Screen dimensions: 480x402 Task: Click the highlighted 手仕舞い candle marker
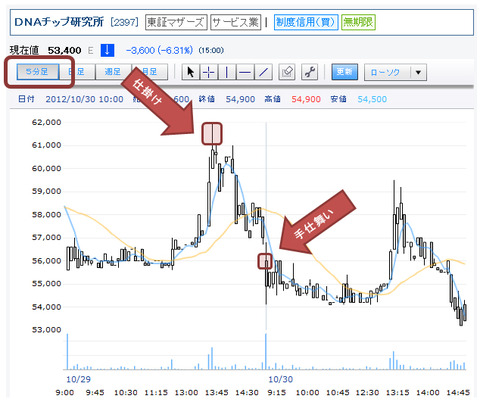pos(265,261)
